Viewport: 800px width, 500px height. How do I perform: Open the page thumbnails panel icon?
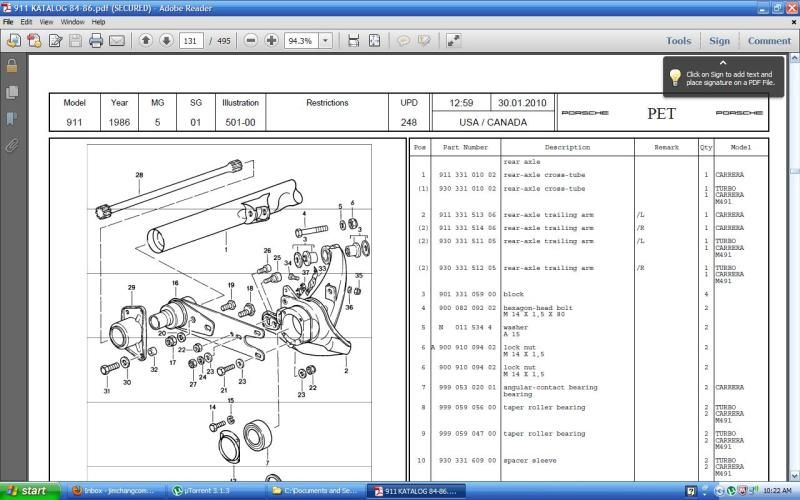click(12, 92)
